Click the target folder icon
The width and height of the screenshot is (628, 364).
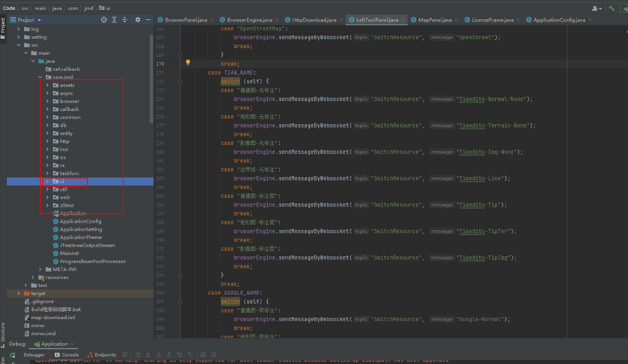point(27,293)
